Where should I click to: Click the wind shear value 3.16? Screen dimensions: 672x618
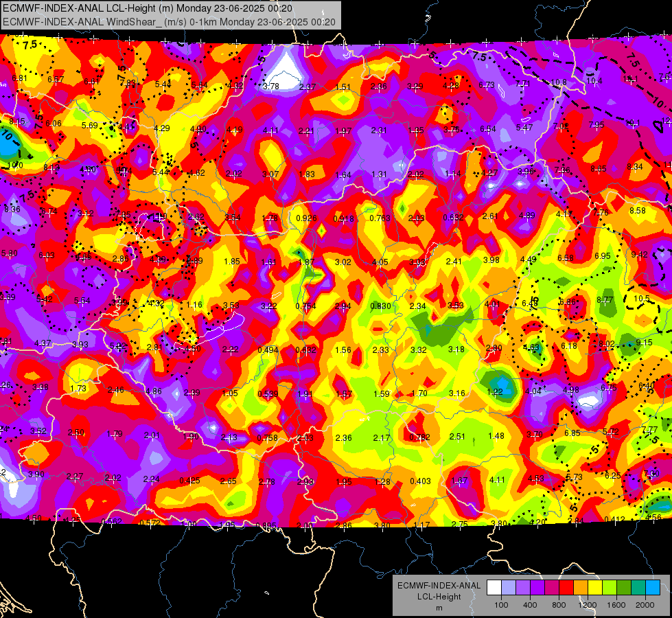point(457,393)
